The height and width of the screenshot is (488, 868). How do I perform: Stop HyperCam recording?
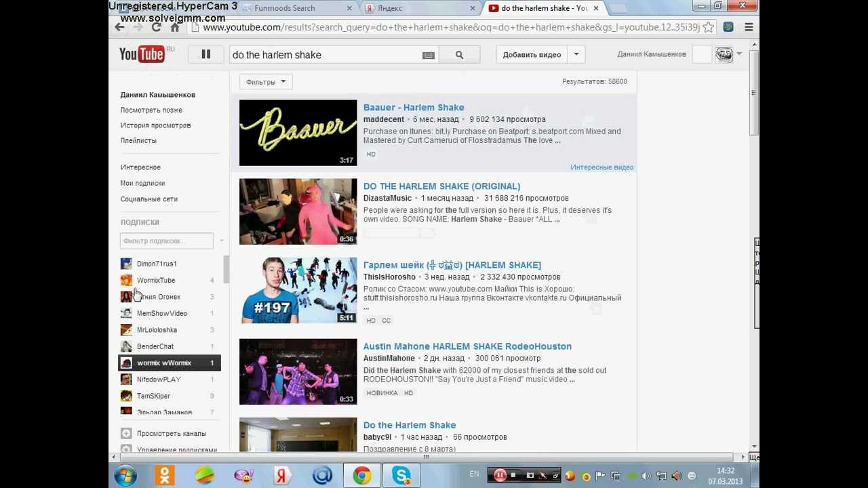tap(514, 475)
